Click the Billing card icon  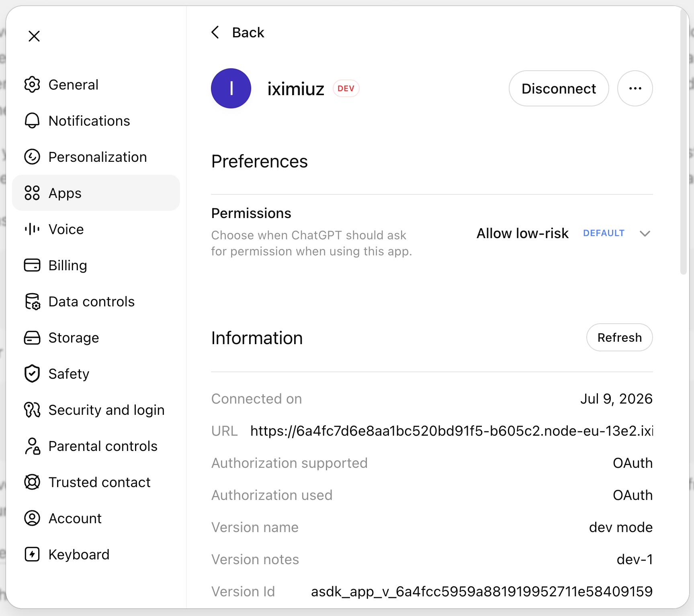[x=32, y=265]
